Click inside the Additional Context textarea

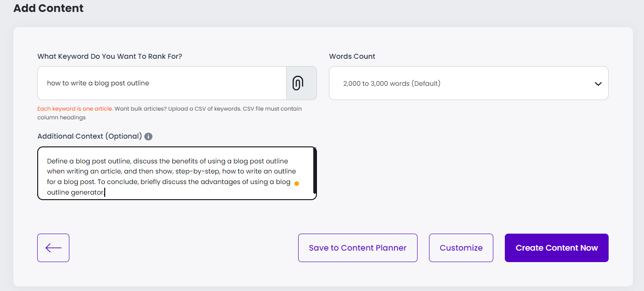click(x=175, y=177)
